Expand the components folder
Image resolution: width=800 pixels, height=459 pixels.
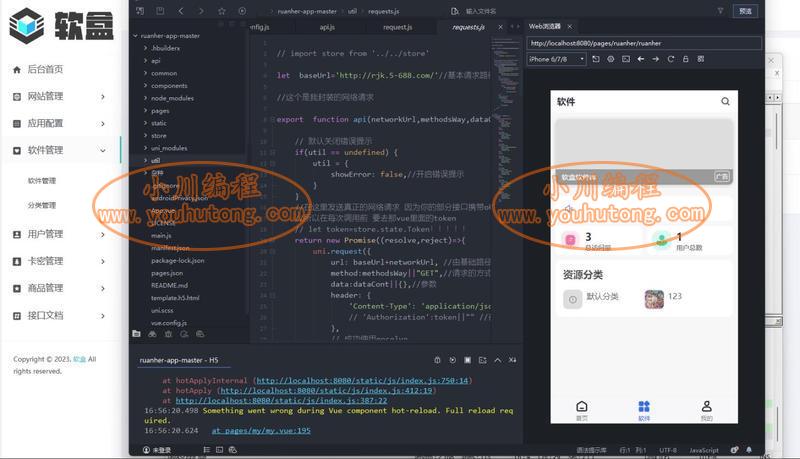point(145,86)
